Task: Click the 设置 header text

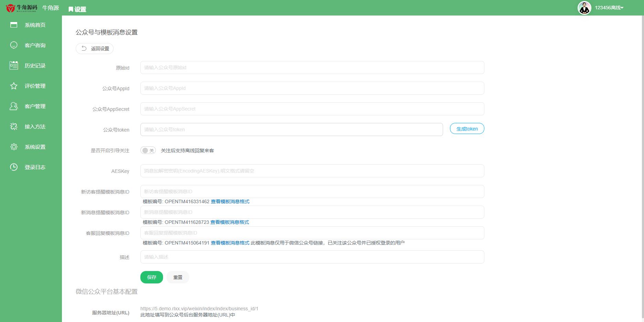Action: tap(80, 9)
